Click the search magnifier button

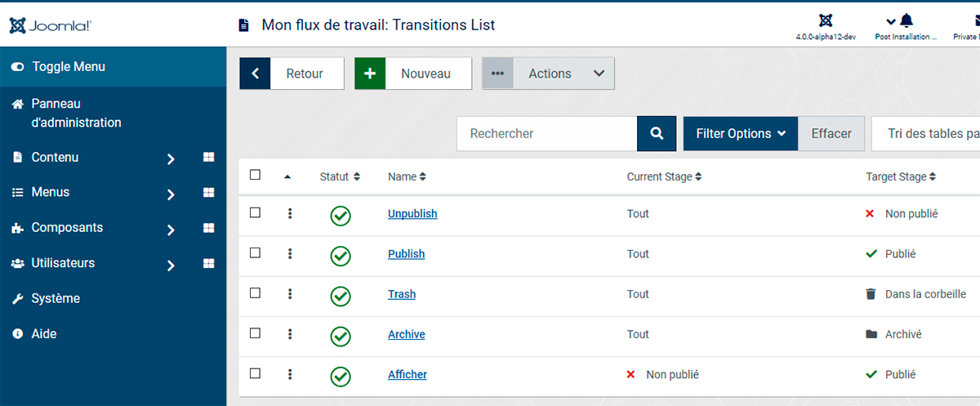tap(657, 133)
